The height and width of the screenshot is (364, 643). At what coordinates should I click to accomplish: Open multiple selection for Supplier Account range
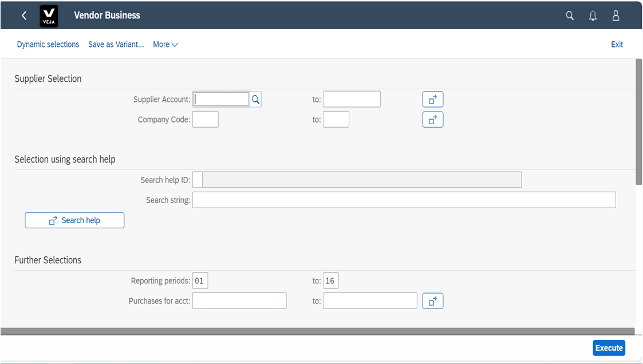pyautogui.click(x=432, y=98)
